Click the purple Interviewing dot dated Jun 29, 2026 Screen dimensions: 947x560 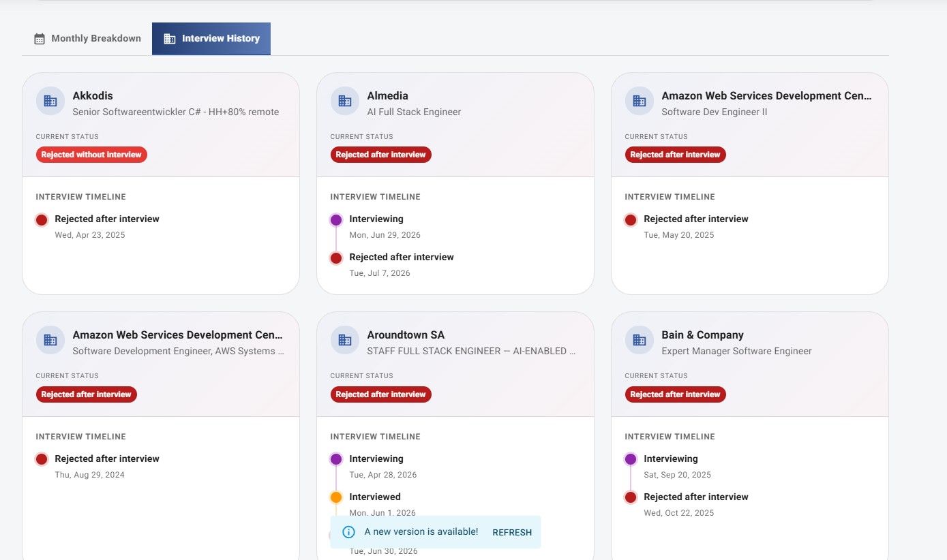(336, 220)
